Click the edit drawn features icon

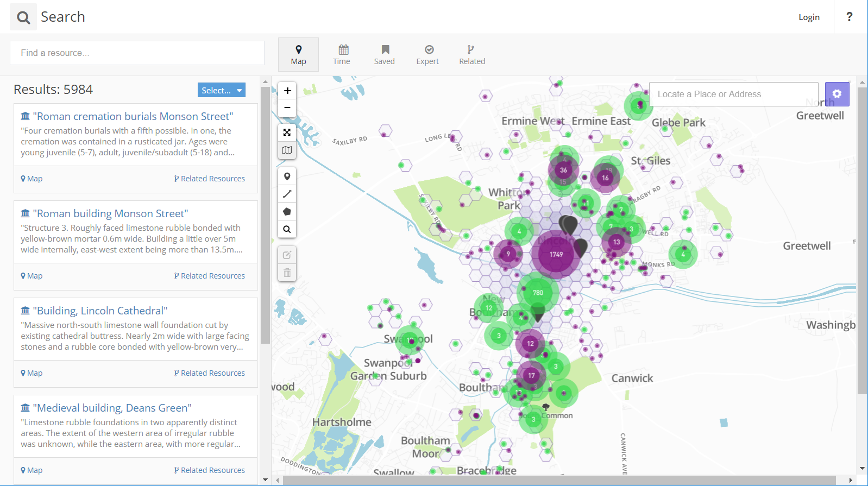pyautogui.click(x=287, y=255)
